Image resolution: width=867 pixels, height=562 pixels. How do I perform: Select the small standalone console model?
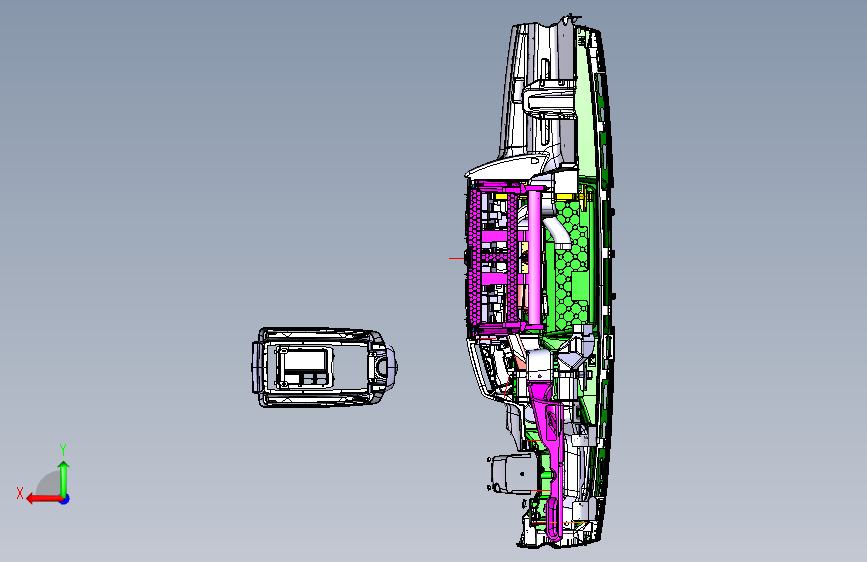[x=324, y=367]
